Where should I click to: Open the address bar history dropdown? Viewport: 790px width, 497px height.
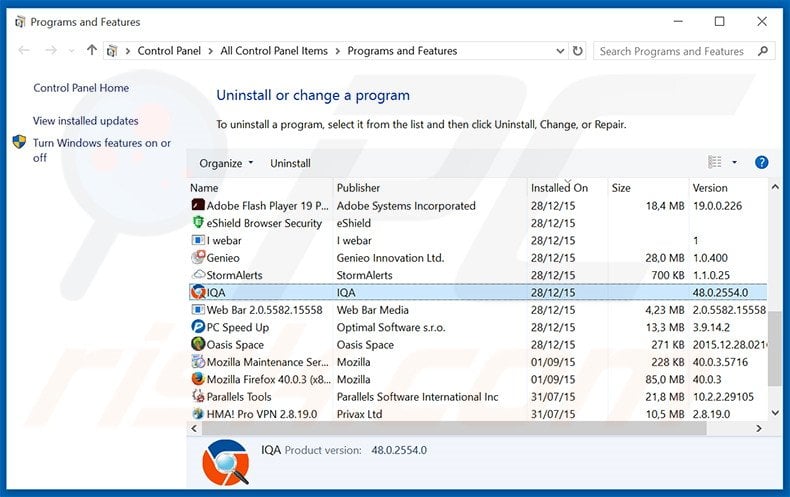click(x=560, y=51)
